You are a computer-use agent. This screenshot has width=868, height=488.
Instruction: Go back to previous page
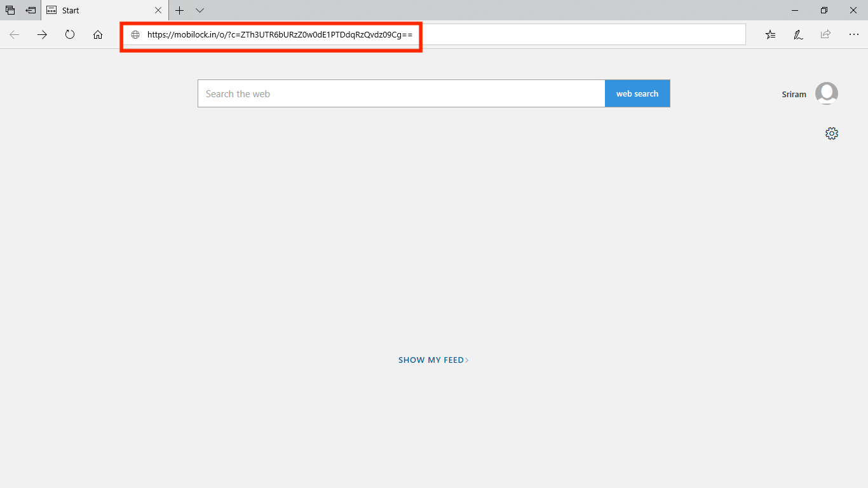pos(15,35)
